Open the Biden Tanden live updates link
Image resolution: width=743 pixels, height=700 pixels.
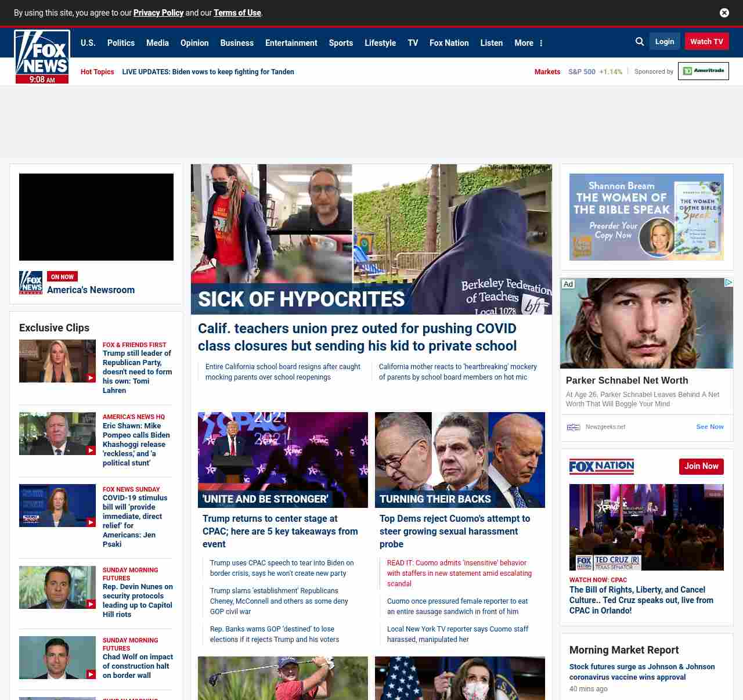208,72
